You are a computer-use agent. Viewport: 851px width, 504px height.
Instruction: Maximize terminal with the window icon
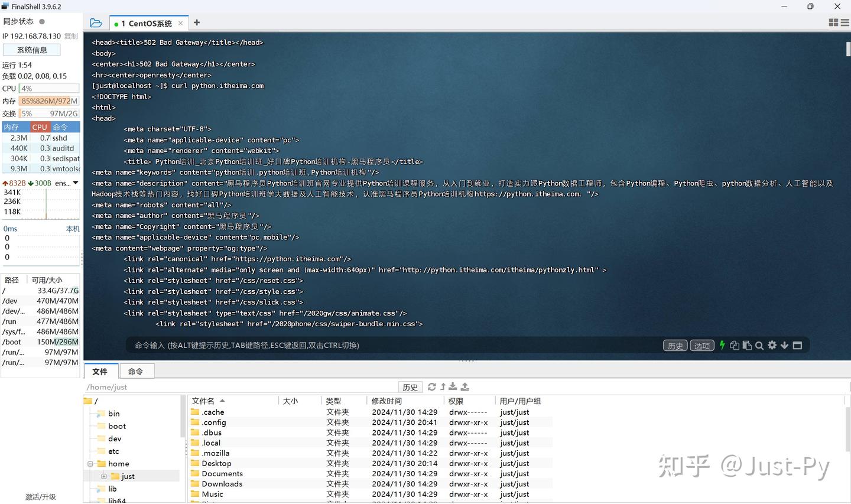(797, 345)
